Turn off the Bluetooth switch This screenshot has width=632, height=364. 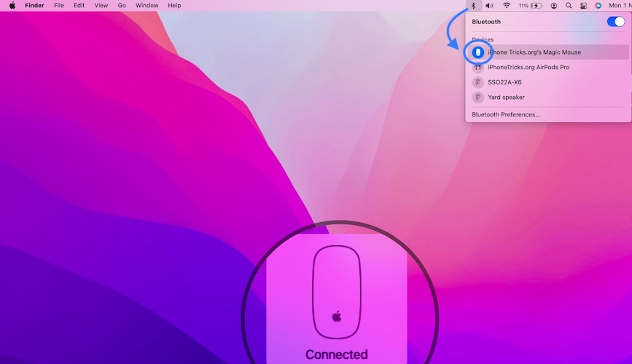tap(616, 22)
